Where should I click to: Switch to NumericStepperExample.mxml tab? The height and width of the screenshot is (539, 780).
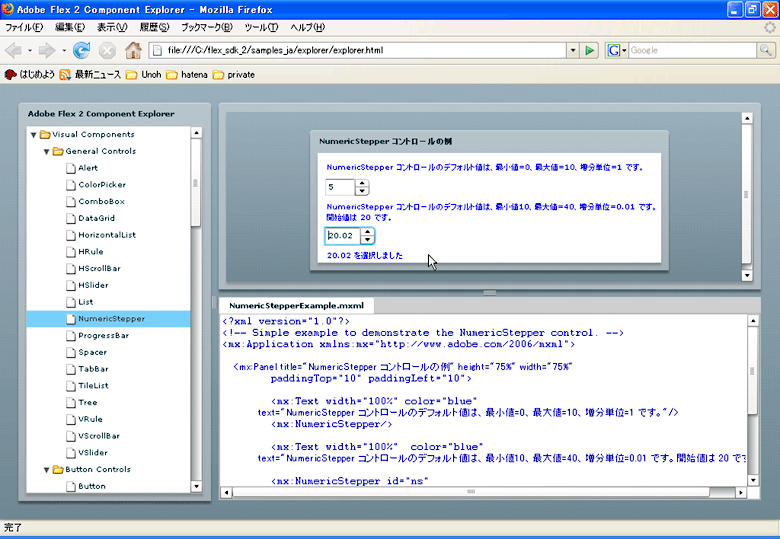point(296,306)
